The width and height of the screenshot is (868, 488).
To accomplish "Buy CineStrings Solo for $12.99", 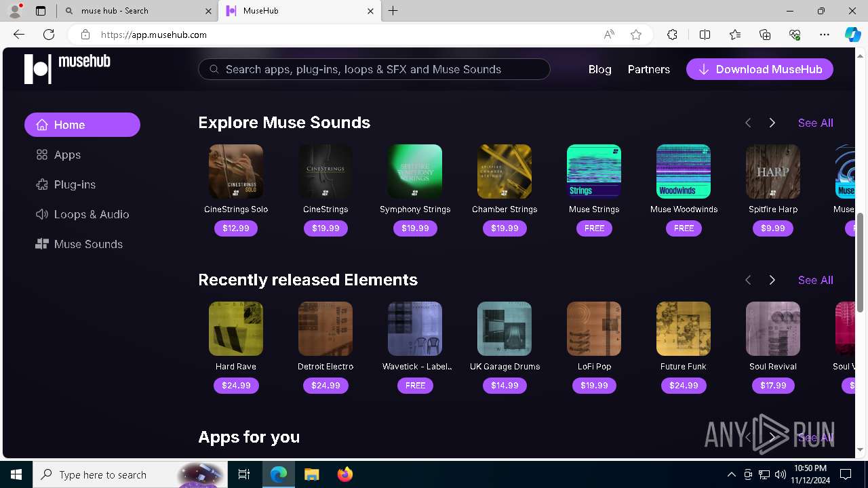I will (236, 228).
